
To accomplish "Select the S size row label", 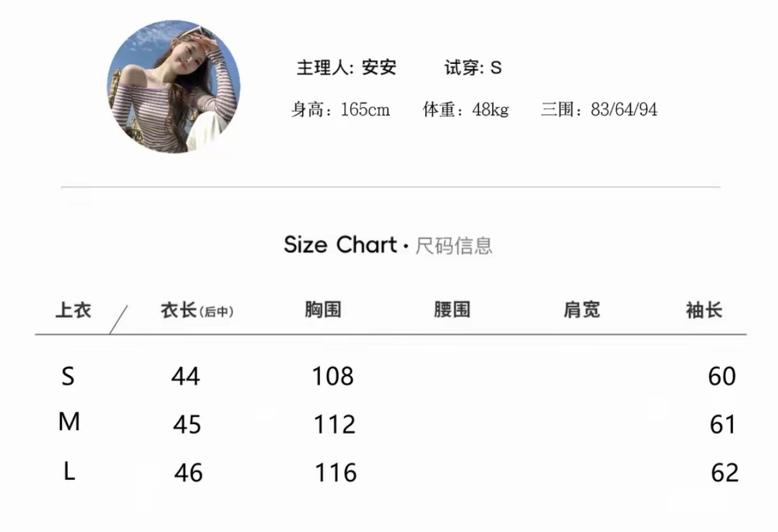I will pos(68,376).
